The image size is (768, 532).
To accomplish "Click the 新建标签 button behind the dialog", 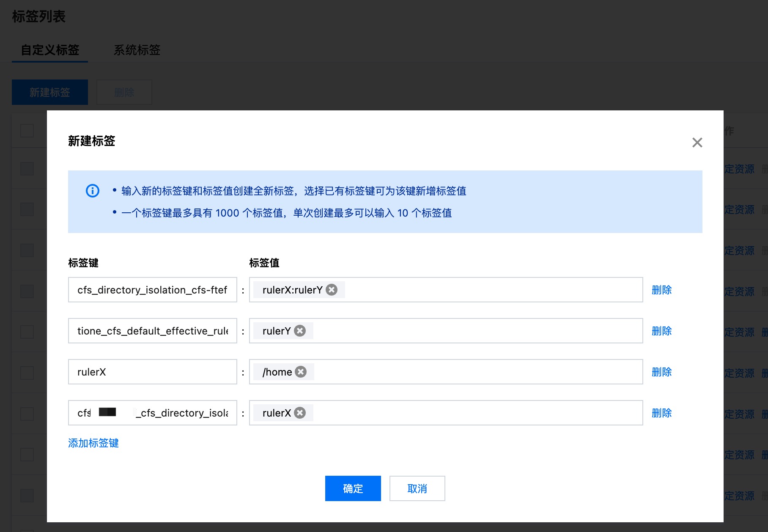I will 50,92.
